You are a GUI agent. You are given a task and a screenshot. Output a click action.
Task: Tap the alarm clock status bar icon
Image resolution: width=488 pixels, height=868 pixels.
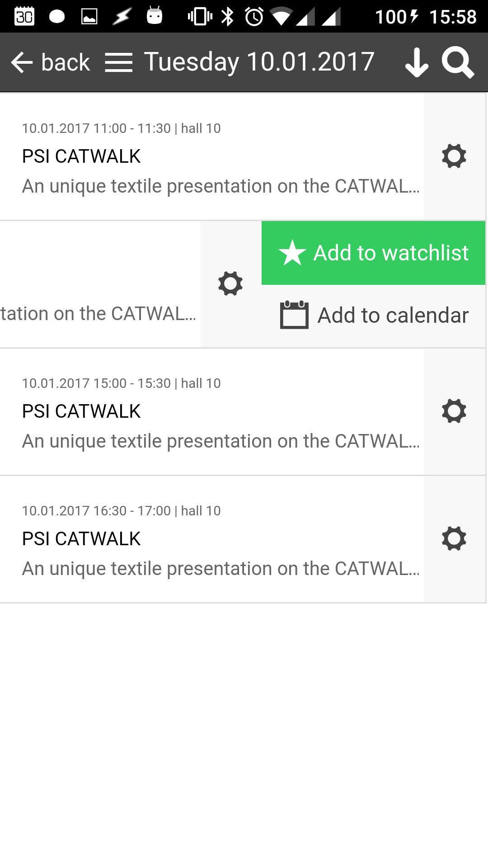click(x=254, y=17)
